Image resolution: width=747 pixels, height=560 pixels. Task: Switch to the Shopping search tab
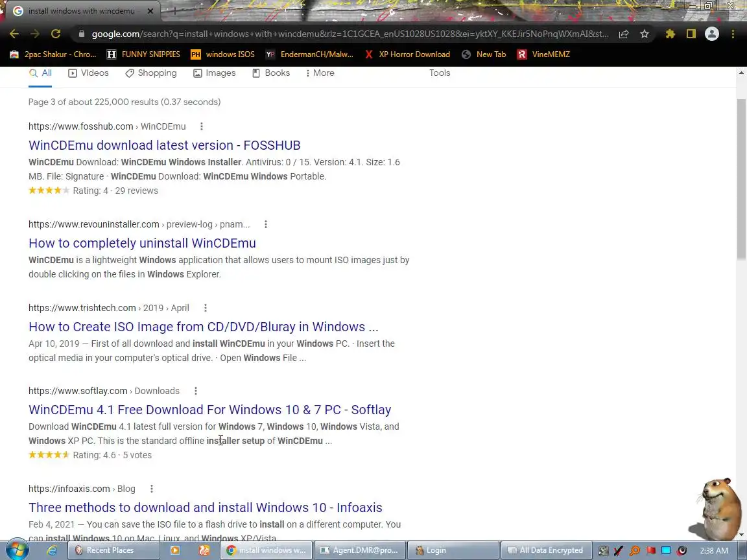click(x=151, y=73)
